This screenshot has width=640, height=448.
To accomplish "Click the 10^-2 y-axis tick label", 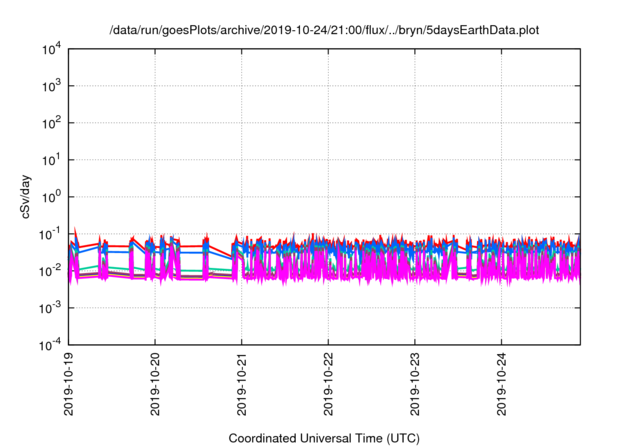I will pos(50,271).
